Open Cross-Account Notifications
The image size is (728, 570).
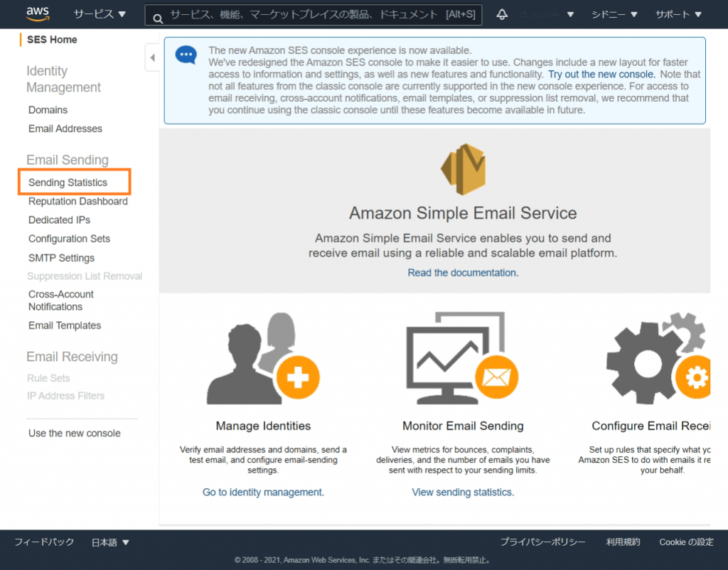tap(61, 301)
